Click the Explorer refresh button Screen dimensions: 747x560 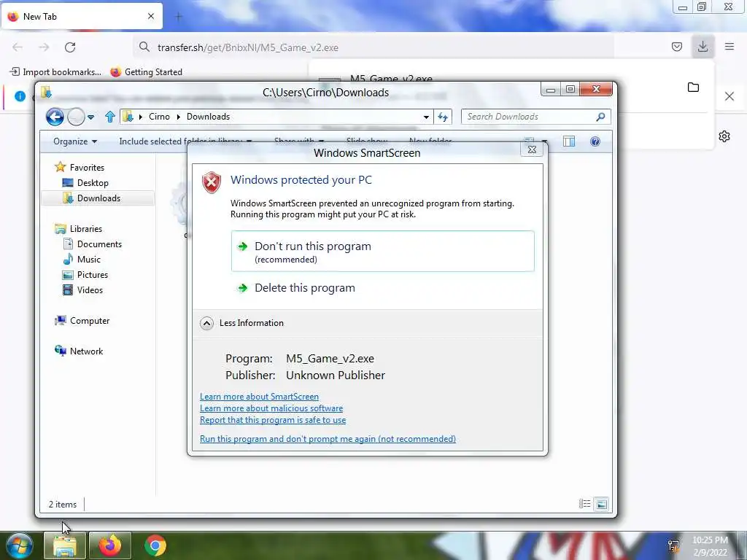click(x=443, y=117)
